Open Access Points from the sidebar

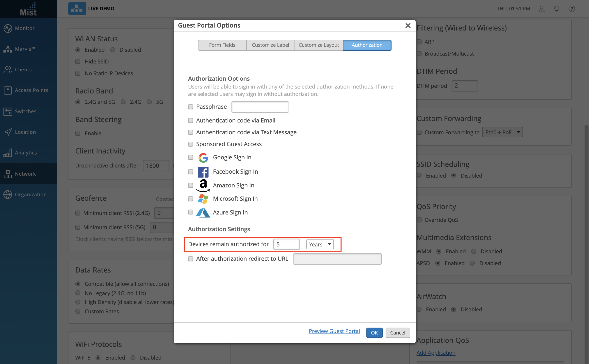(8, 90)
